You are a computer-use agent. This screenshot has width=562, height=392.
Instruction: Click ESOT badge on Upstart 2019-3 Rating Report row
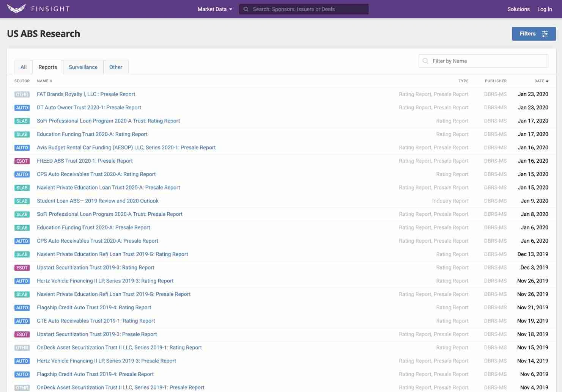[22, 268]
